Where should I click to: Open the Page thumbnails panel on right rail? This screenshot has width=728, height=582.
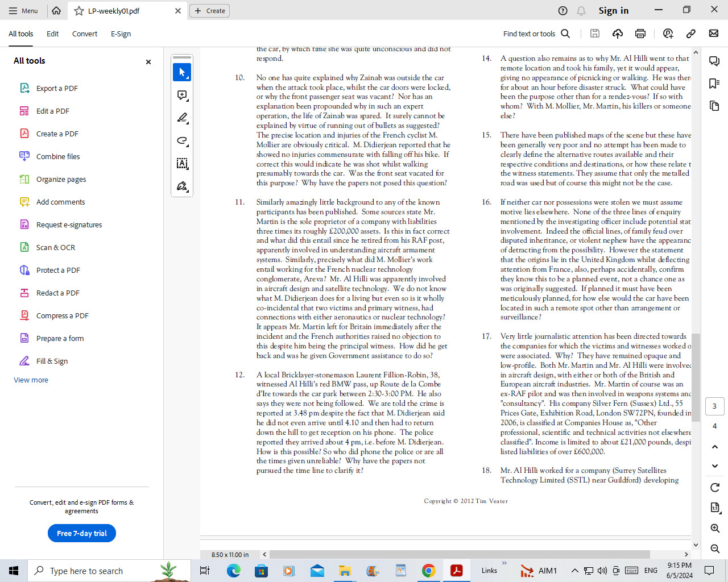tap(714, 106)
